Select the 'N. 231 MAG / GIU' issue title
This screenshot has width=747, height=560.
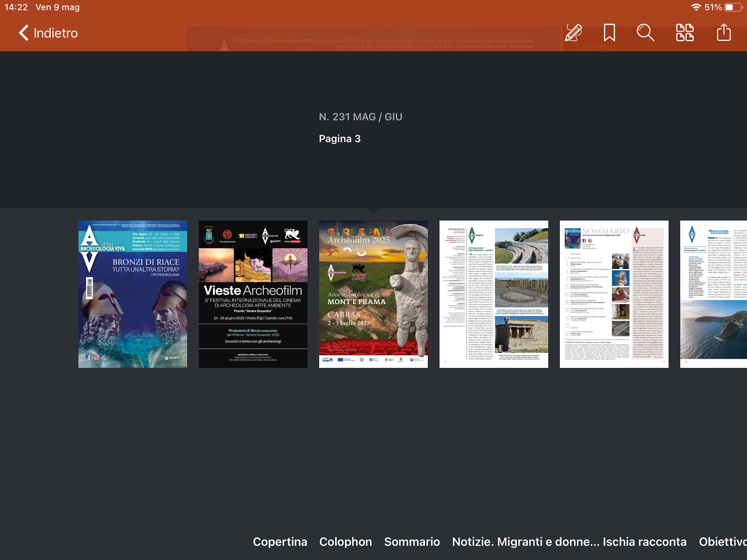click(361, 117)
